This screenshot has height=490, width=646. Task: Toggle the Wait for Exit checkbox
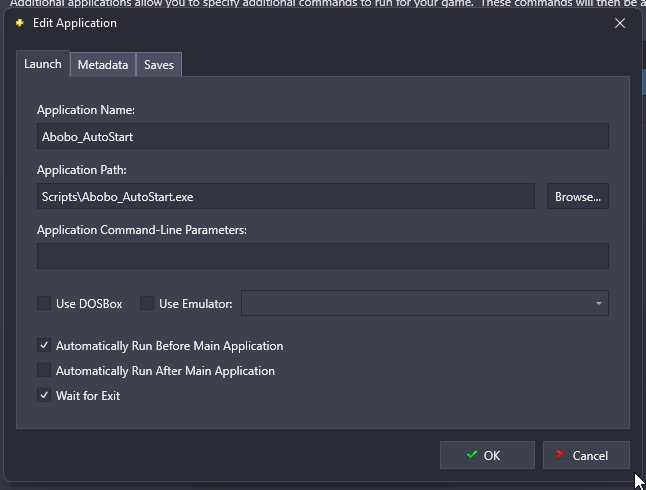pos(44,396)
